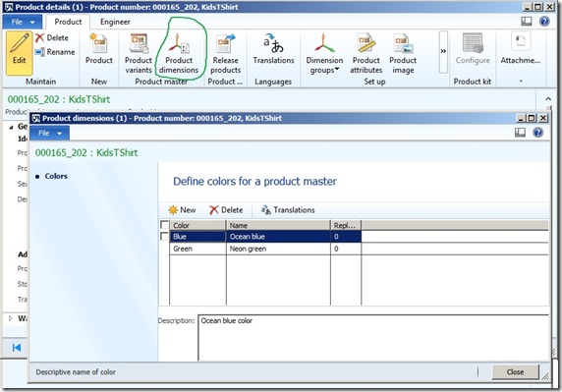This screenshot has width=562, height=392.
Task: Delete the product via ribbon Delete
Action: pos(52,37)
